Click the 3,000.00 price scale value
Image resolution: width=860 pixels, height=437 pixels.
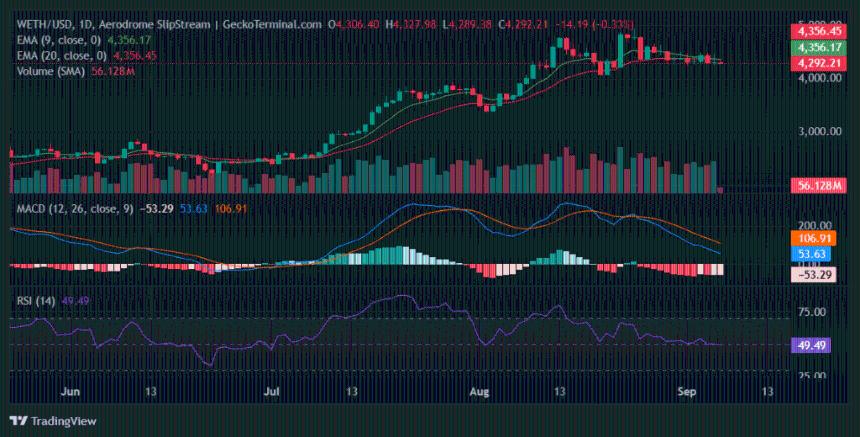pos(817,130)
